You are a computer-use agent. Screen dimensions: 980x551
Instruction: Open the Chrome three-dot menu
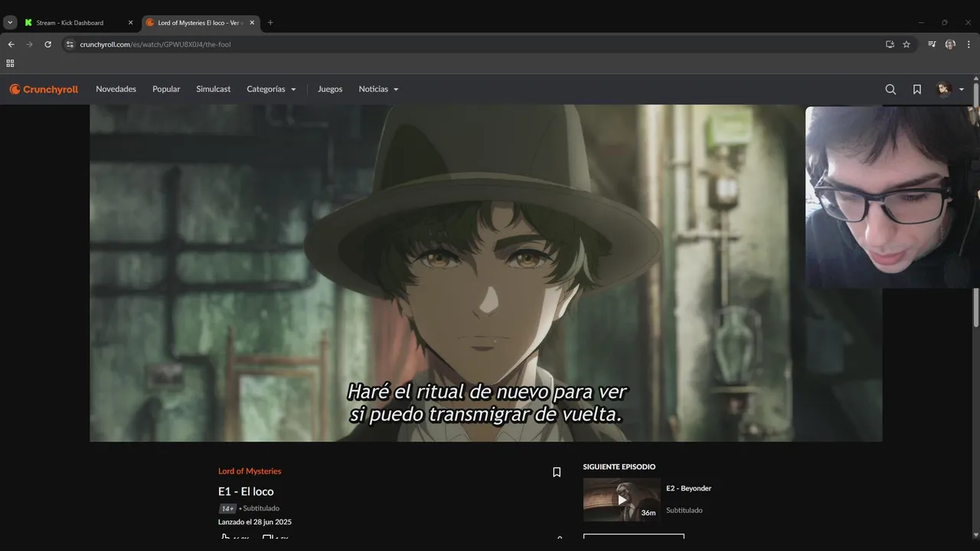click(969, 44)
